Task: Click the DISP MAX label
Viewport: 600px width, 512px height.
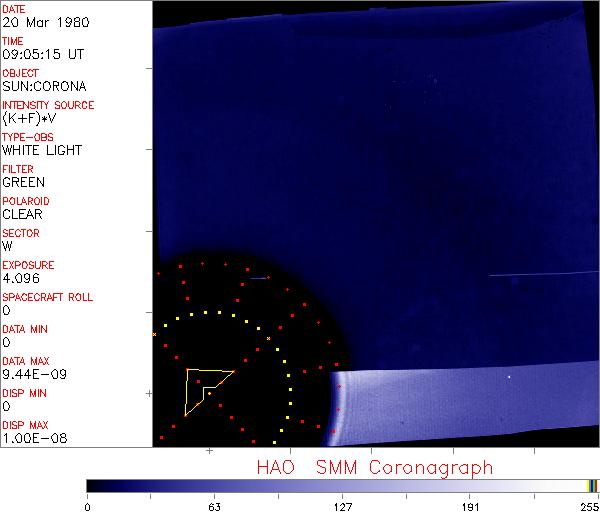Action: (25, 425)
